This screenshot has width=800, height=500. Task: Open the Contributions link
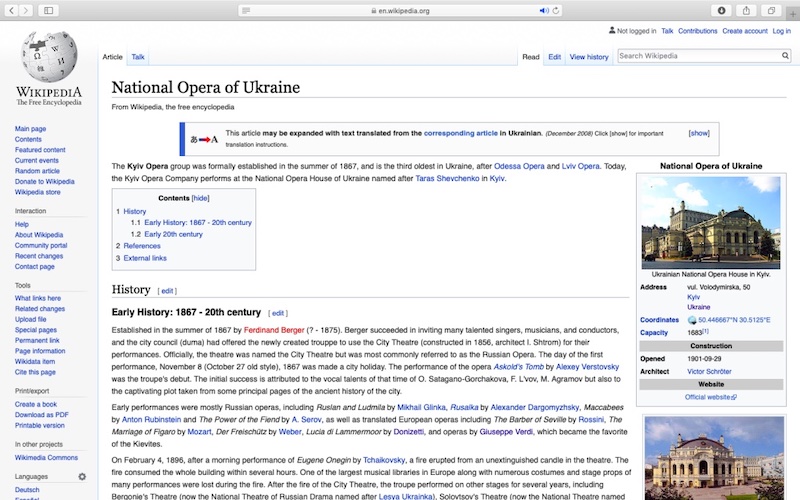697,31
